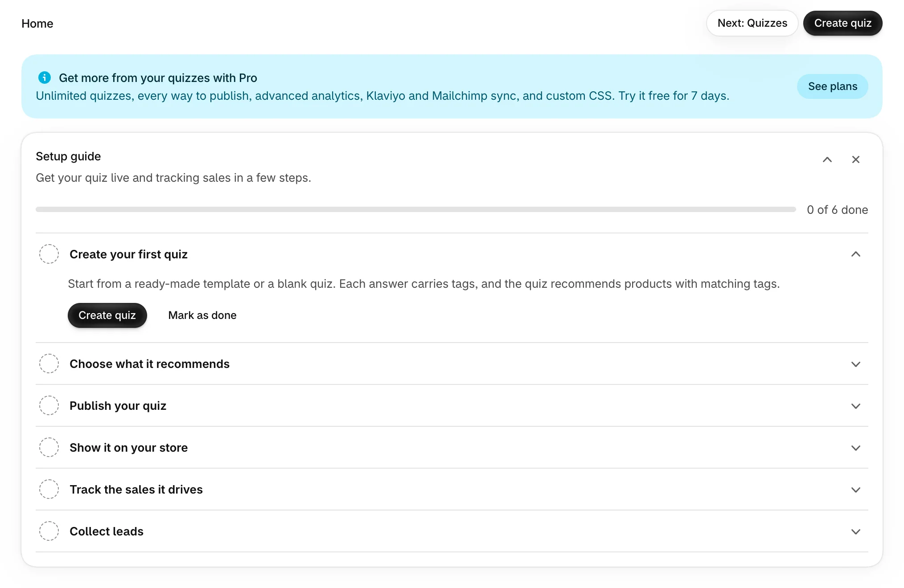Expand the Track the sales it drives chevron

coord(856,490)
